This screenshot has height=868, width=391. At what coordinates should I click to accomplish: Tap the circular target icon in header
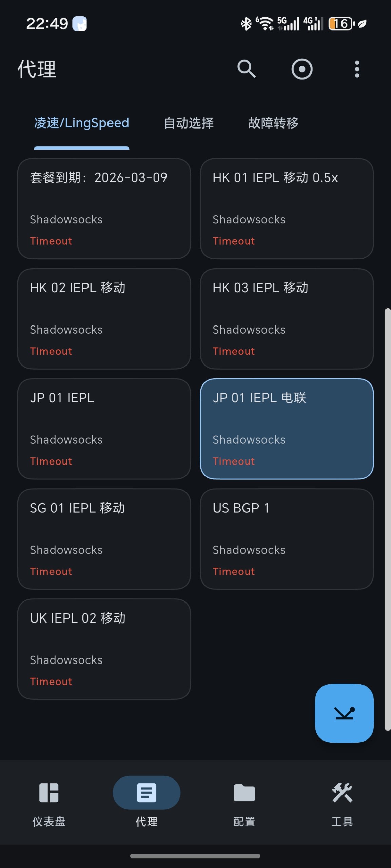(x=302, y=69)
